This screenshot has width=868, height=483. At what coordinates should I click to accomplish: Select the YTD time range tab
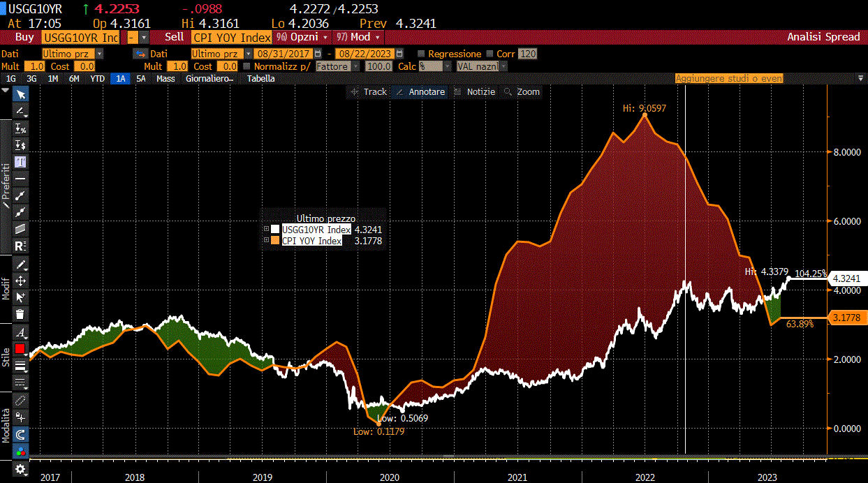(98, 79)
